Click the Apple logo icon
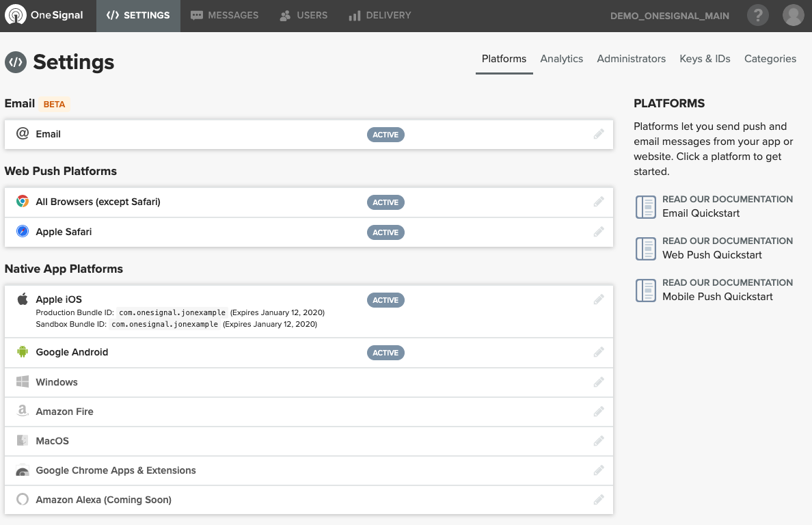The width and height of the screenshot is (812, 525). tap(23, 299)
